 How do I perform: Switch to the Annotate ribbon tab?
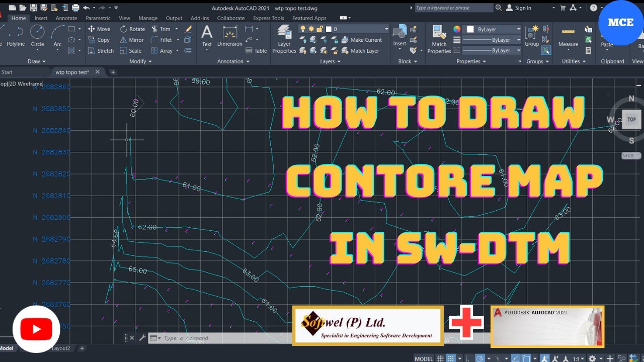[x=66, y=18]
